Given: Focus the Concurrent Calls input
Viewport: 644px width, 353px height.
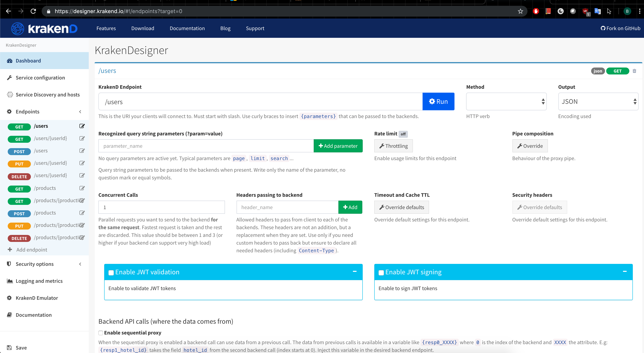Looking at the screenshot, I should pyautogui.click(x=161, y=207).
